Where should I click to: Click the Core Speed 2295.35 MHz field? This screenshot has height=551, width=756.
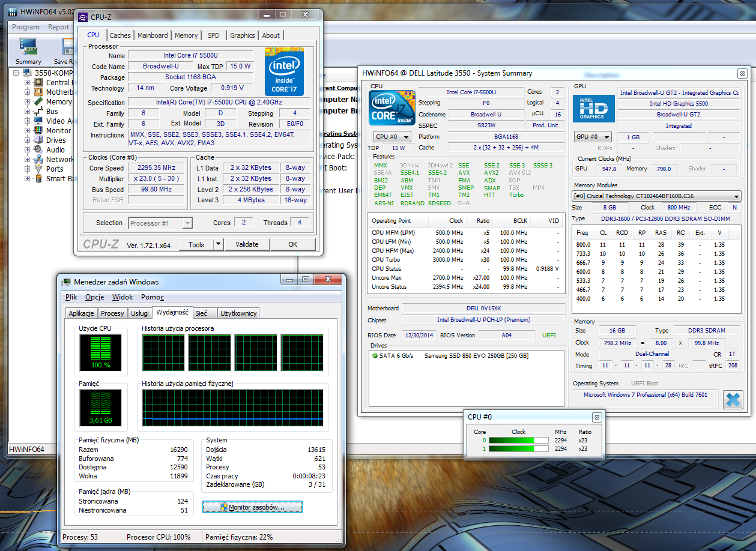tap(156, 168)
